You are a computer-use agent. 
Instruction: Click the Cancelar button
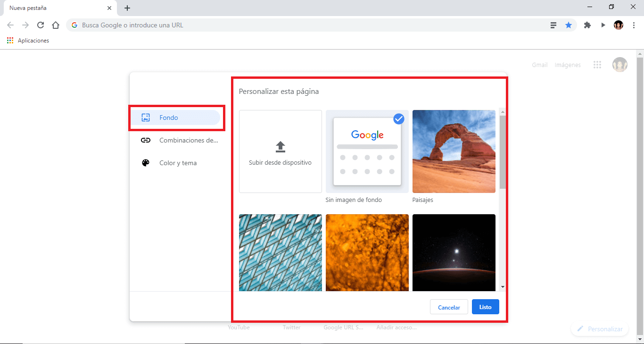(x=449, y=307)
